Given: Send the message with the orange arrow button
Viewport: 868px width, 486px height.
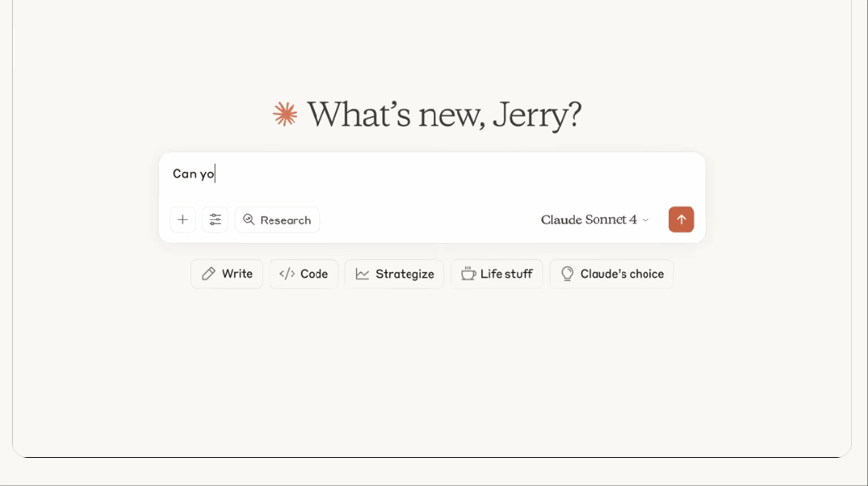Looking at the screenshot, I should 681,220.
